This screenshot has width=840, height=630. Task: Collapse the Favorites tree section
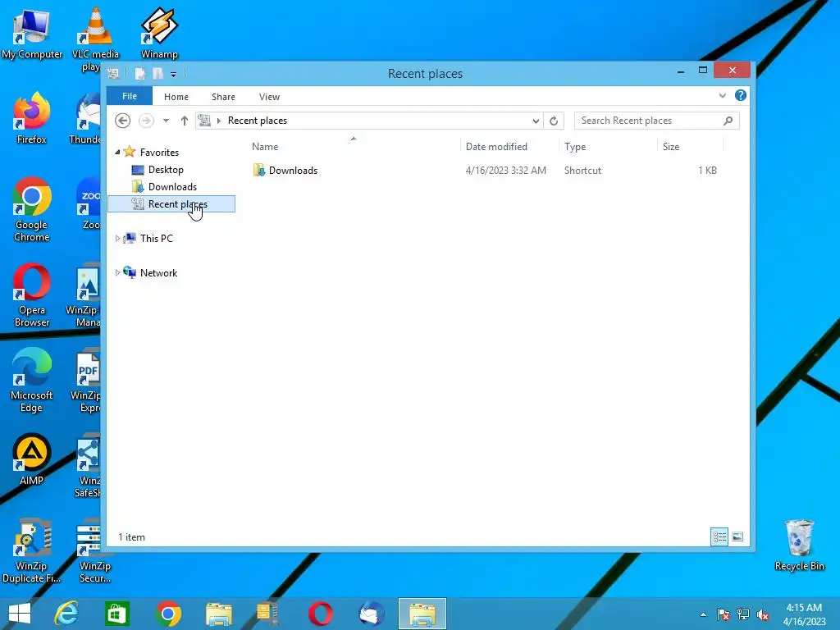tap(117, 152)
